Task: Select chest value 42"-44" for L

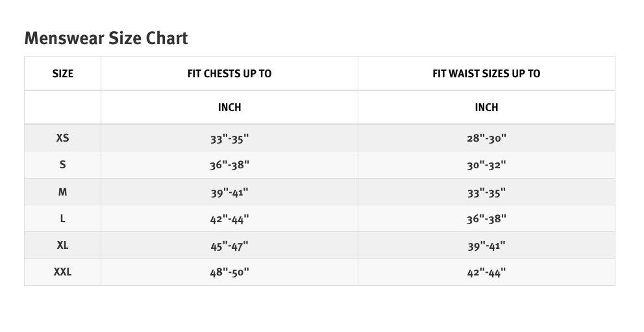Action: point(229,219)
